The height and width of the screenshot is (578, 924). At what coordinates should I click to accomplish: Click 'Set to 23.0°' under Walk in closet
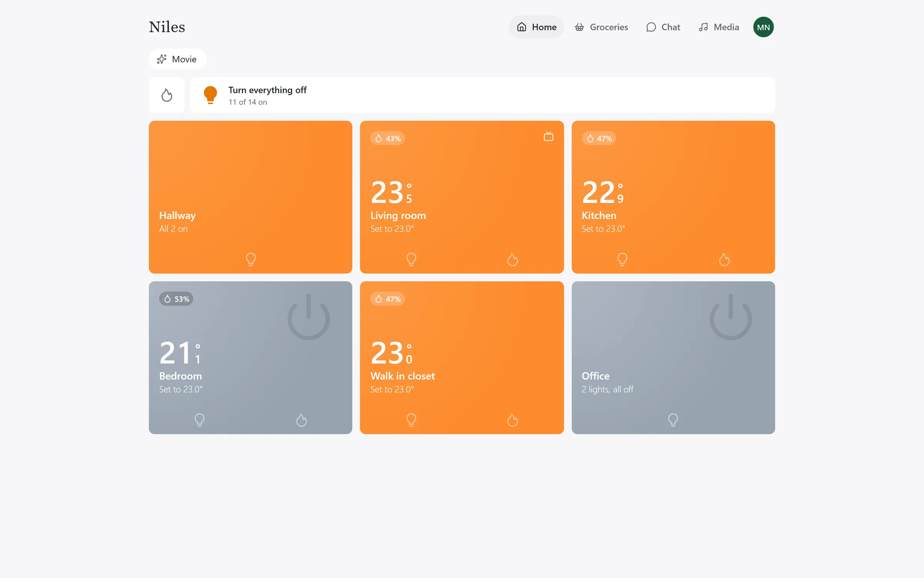click(x=392, y=389)
